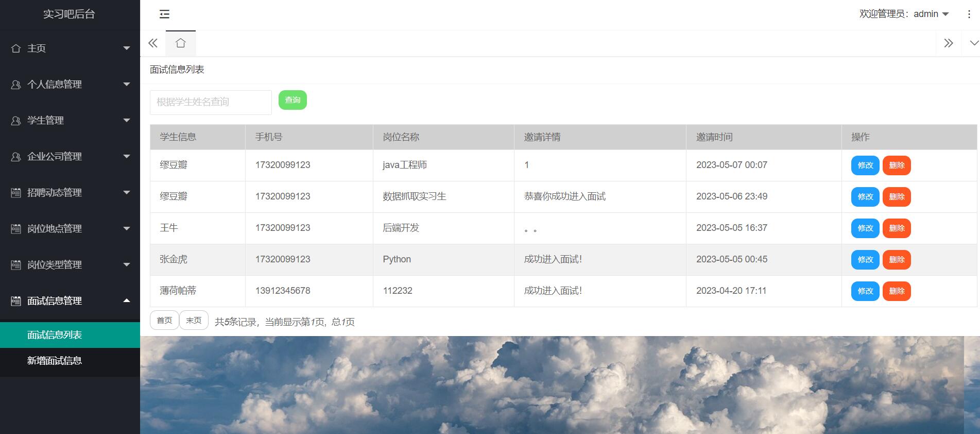This screenshot has height=434, width=980.
Task: Focus the 根据学生姓名查询 search field
Action: tap(211, 102)
